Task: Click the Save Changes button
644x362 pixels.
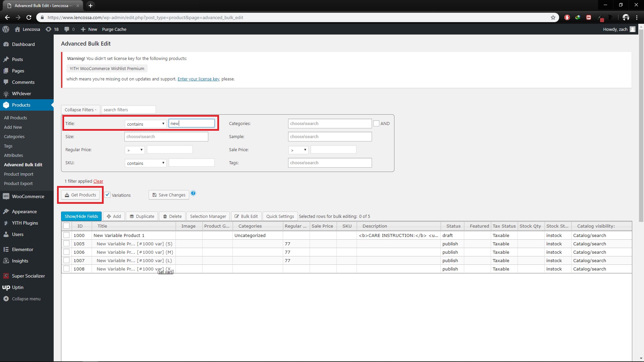Action: [169, 195]
